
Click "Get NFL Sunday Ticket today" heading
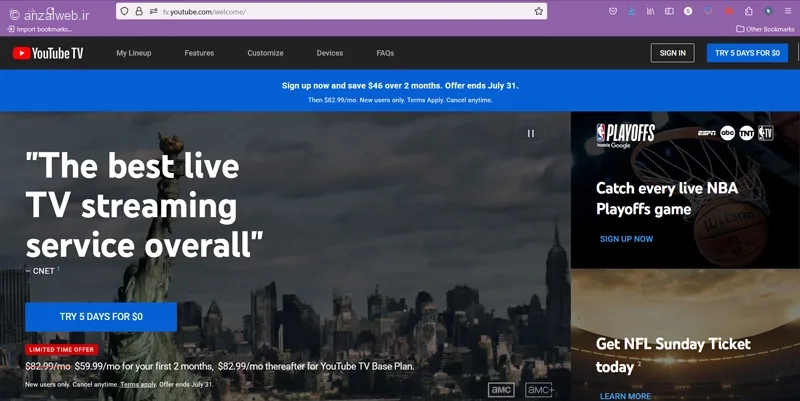click(x=673, y=355)
